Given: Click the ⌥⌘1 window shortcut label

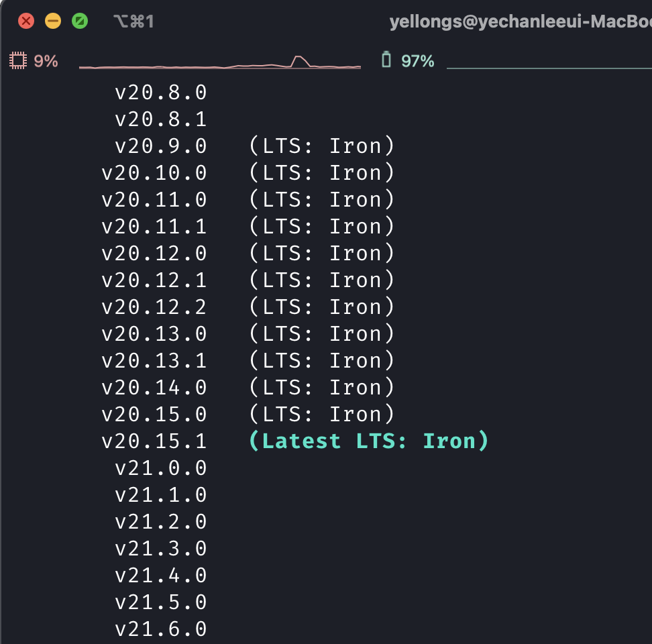Looking at the screenshot, I should 134,21.
